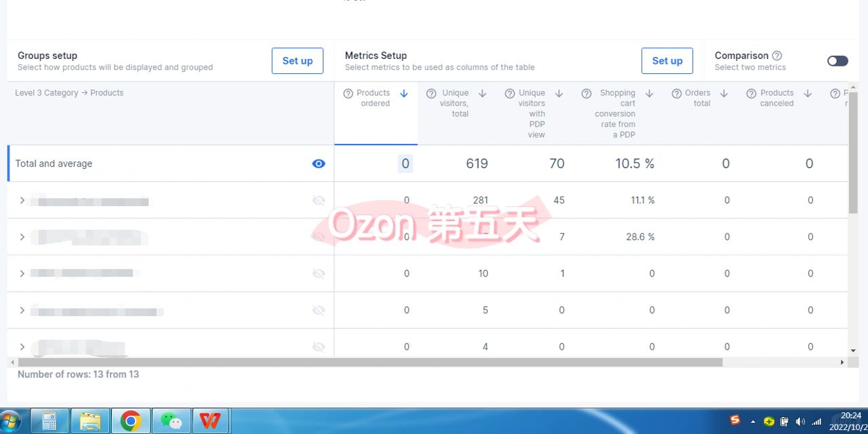This screenshot has height=434, width=868.
Task: Click the 281 unique visitors cell
Action: pyautogui.click(x=480, y=200)
